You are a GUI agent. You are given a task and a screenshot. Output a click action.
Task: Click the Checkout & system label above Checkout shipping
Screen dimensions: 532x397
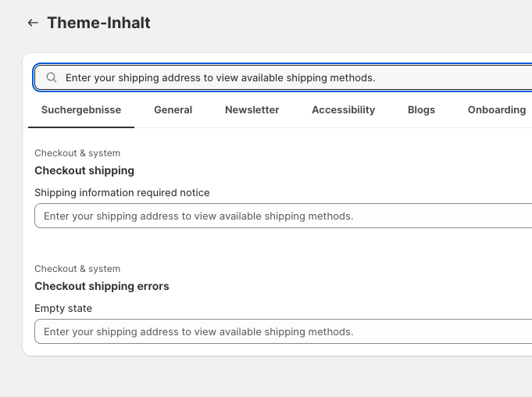77,153
